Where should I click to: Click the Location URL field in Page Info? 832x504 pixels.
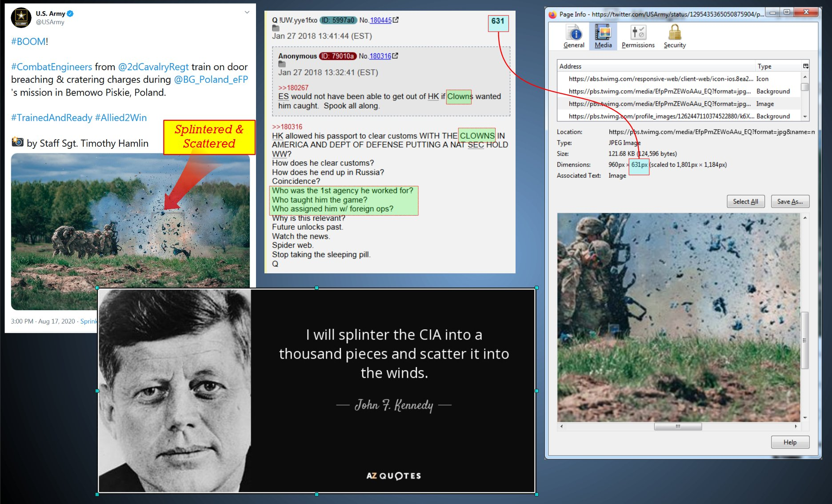[x=712, y=132]
